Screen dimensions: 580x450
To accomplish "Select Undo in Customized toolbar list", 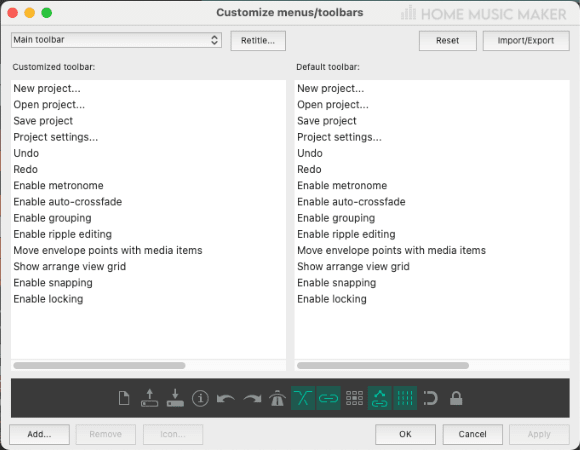I will click(148, 153).
